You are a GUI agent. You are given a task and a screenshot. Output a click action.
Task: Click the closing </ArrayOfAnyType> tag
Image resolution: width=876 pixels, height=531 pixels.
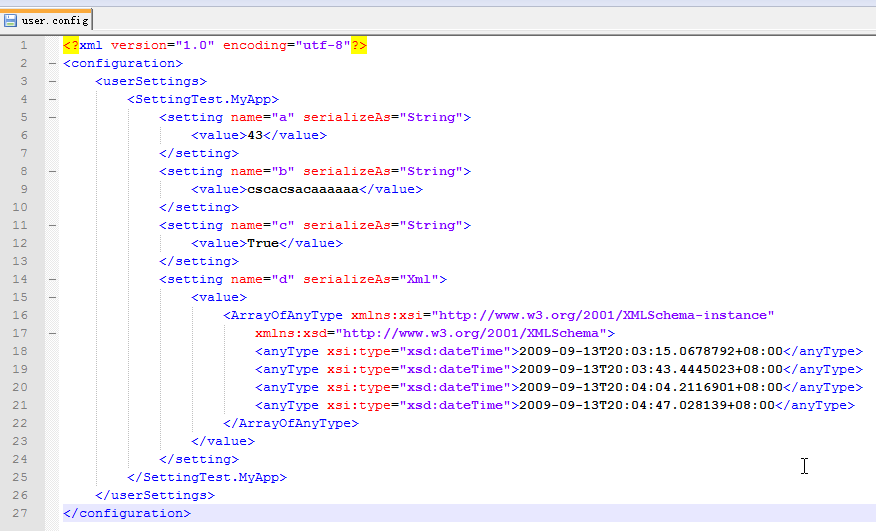click(291, 423)
